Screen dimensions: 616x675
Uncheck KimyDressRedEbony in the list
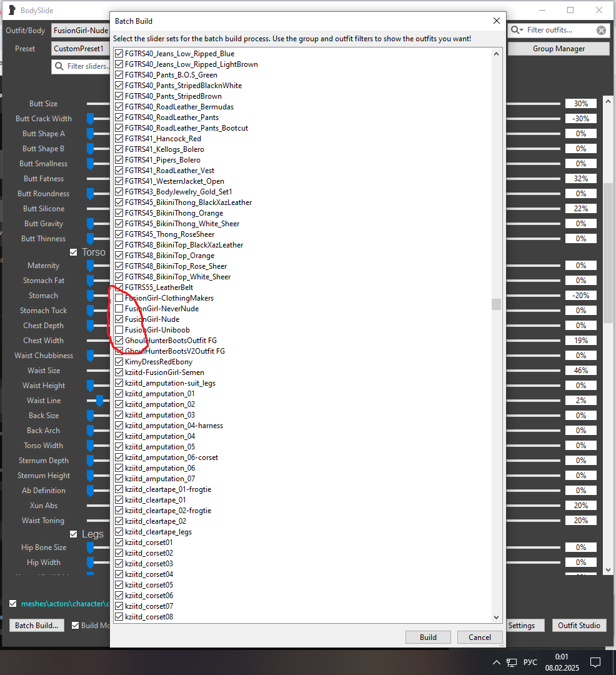[119, 362]
